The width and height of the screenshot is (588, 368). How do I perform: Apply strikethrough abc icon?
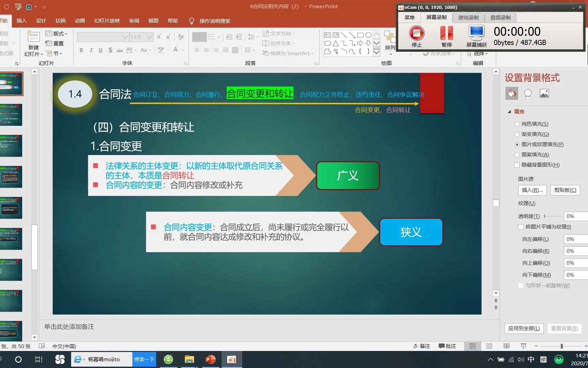(120, 50)
